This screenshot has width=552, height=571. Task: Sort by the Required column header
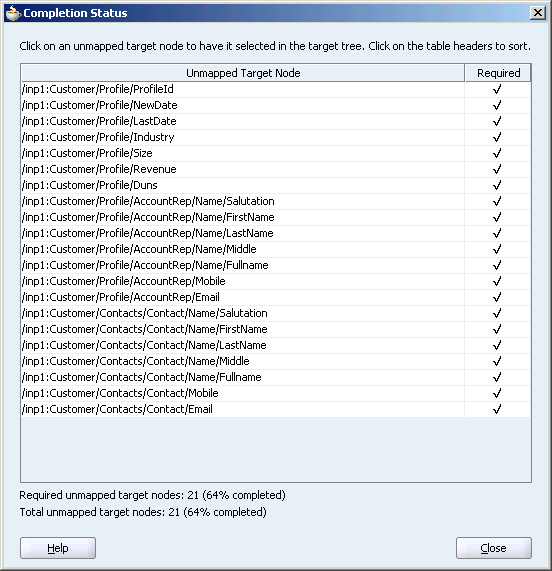498,73
